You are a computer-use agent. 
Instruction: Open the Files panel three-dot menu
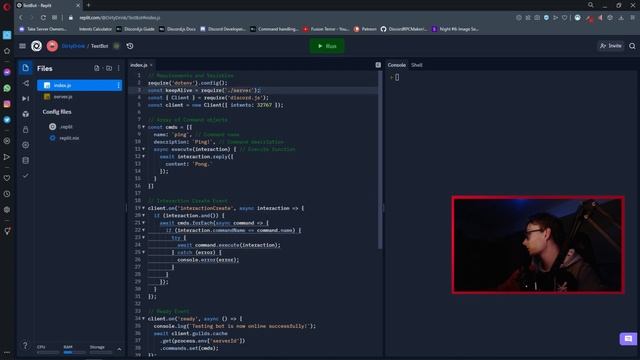click(119, 68)
